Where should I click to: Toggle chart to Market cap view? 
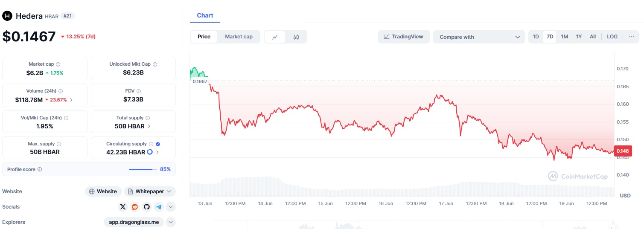coord(239,37)
